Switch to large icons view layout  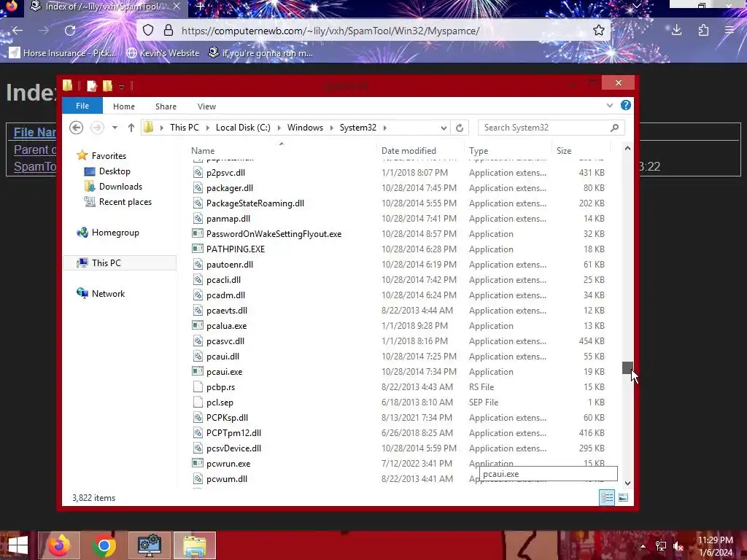click(x=623, y=497)
